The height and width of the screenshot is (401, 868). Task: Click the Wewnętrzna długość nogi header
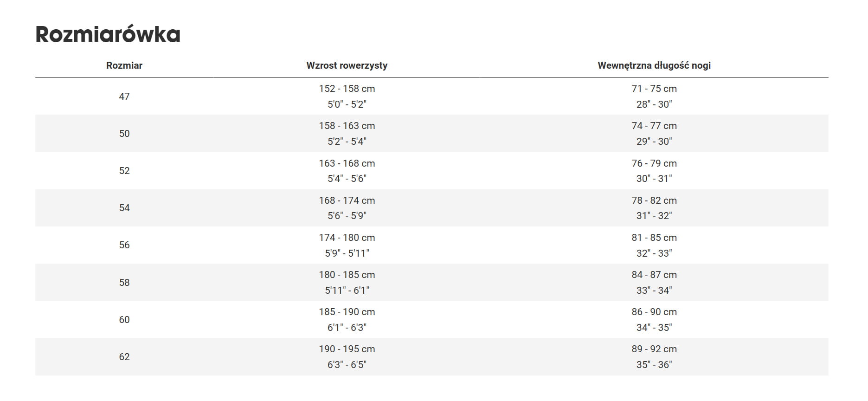(654, 65)
